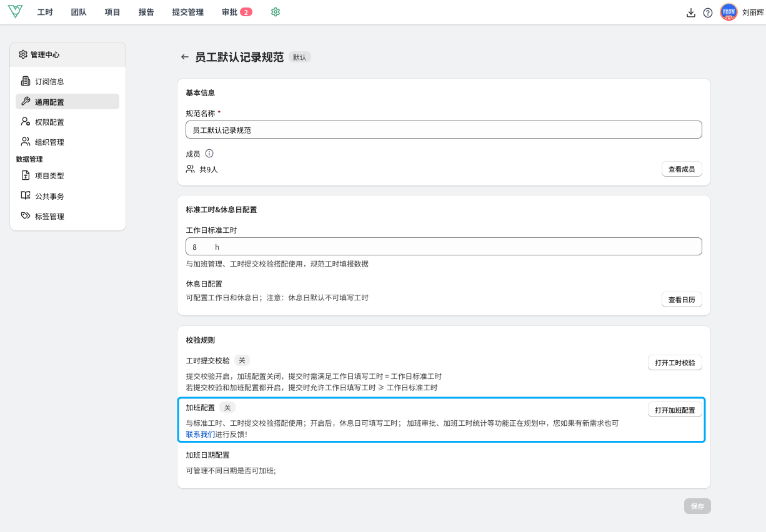
Task: Click the user avatar of 刘丽辉
Action: [729, 12]
